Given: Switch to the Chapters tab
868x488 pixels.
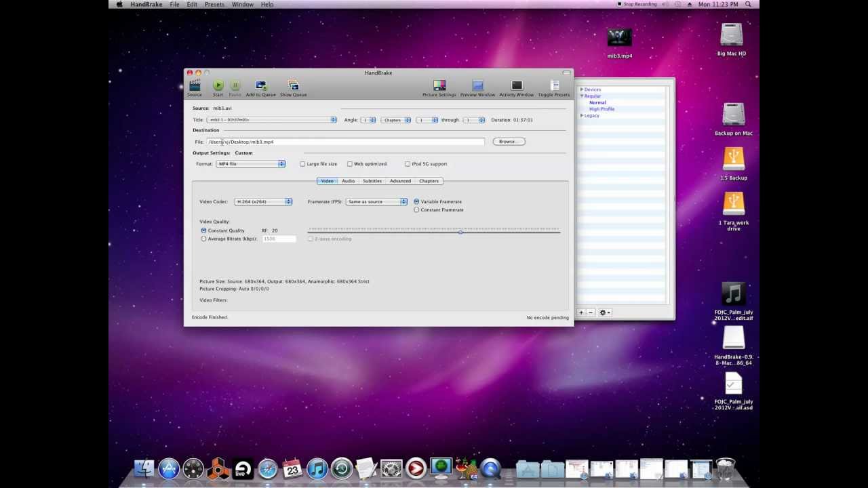Looking at the screenshot, I should [x=429, y=181].
